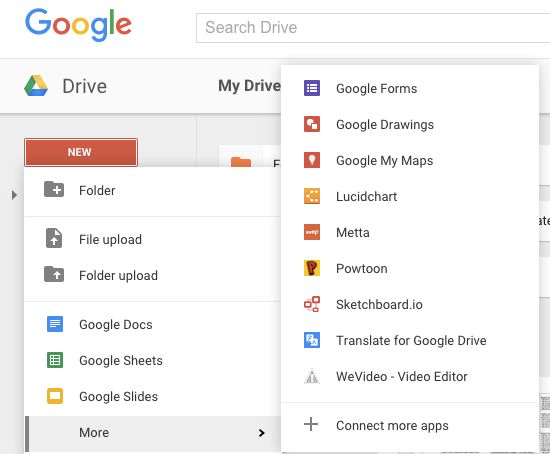
Task: Click the Google Drive triangle logo
Action: click(x=36, y=86)
